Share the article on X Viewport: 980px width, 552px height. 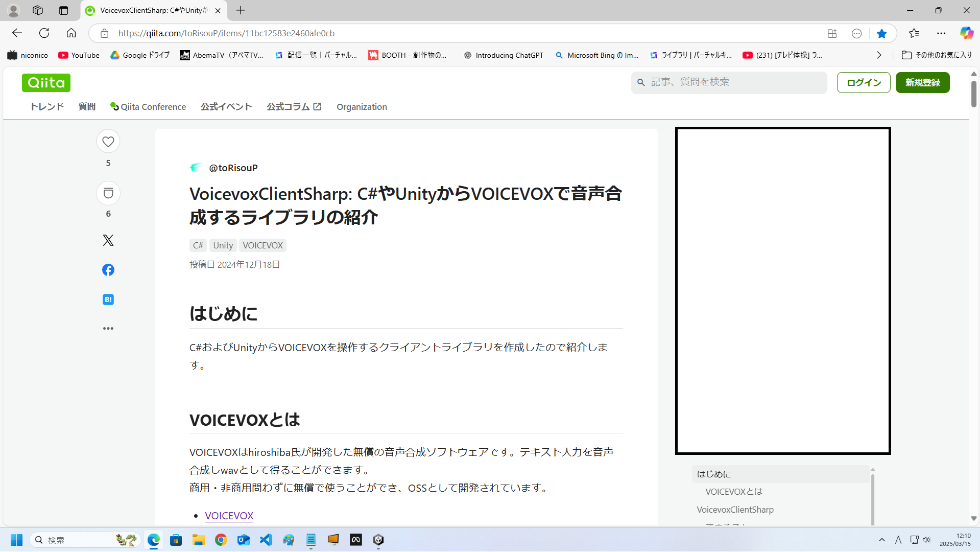click(x=108, y=240)
